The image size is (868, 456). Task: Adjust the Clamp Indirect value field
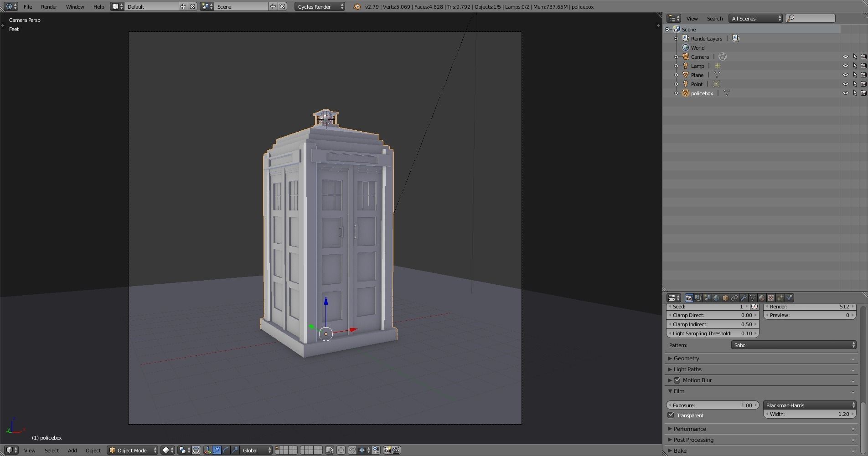tap(713, 324)
